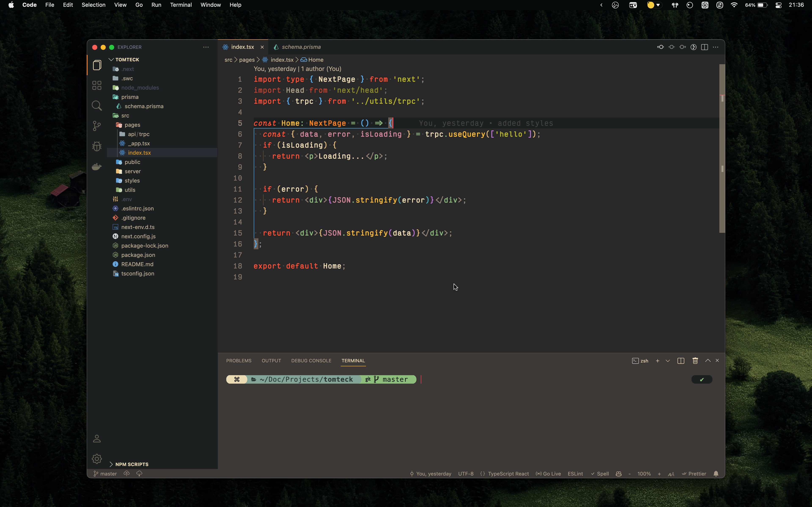Increase zoom with the plus control
812x507 pixels.
pyautogui.click(x=659, y=473)
